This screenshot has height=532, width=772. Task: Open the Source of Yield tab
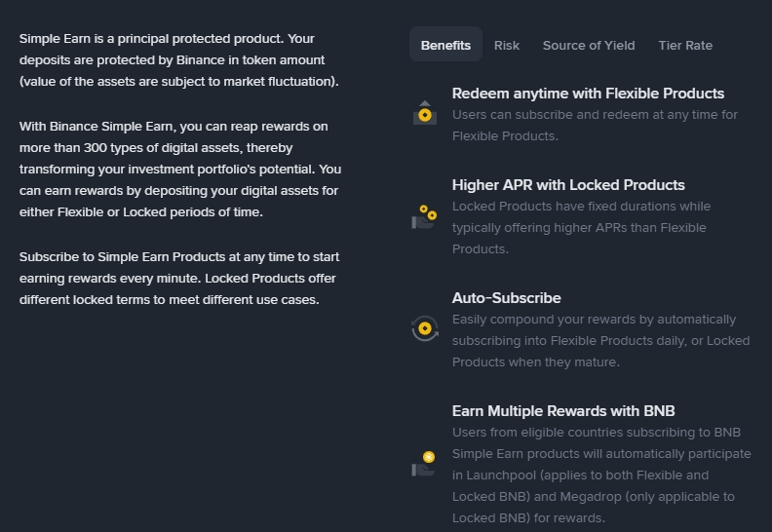click(589, 45)
